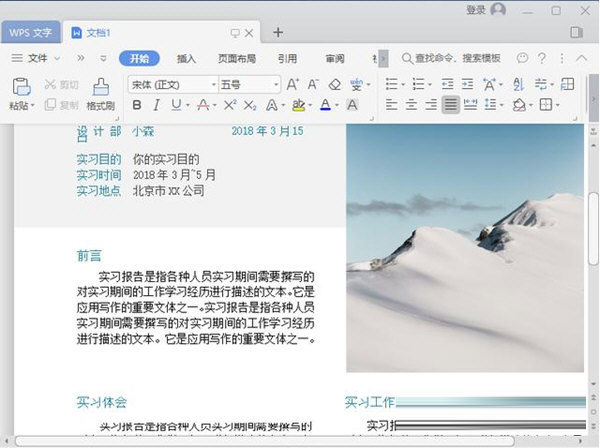Toggle bold formatting

pos(136,105)
